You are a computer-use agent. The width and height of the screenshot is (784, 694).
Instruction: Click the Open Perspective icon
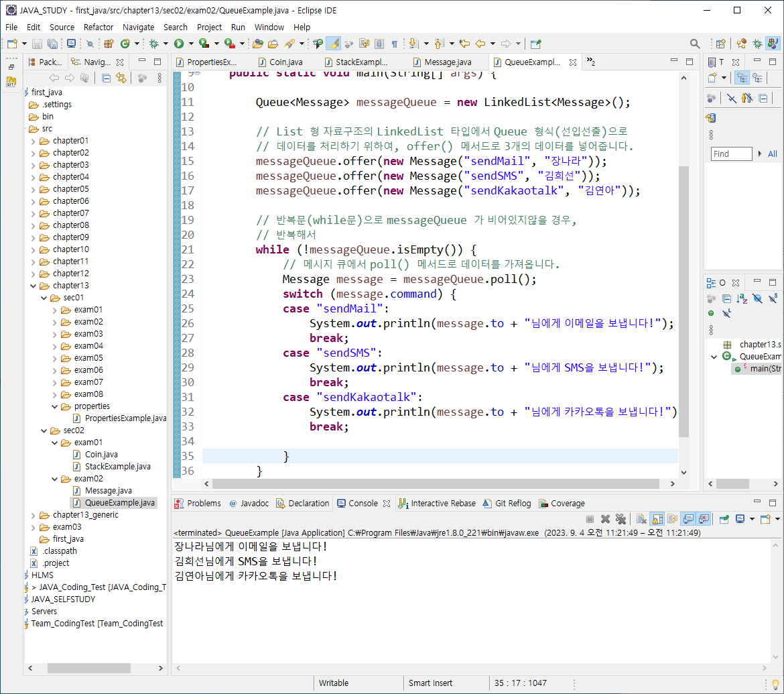[x=721, y=44]
